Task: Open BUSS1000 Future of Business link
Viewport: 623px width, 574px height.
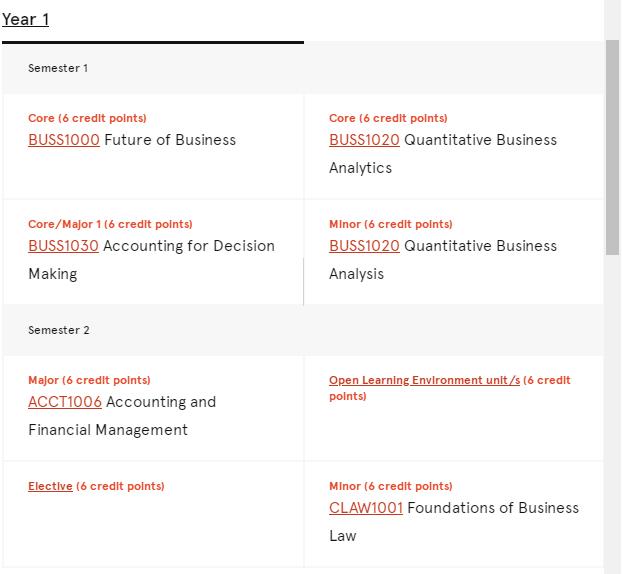Action: coord(64,140)
